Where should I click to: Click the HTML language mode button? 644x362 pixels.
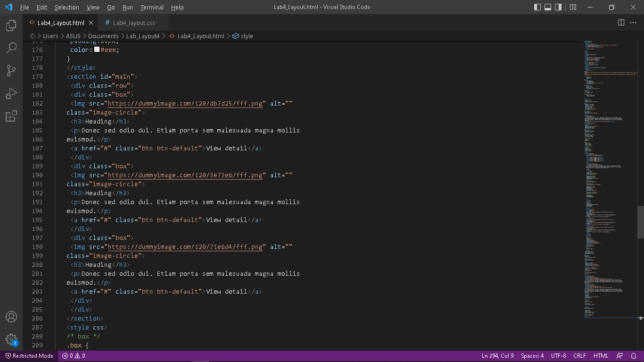click(x=601, y=356)
